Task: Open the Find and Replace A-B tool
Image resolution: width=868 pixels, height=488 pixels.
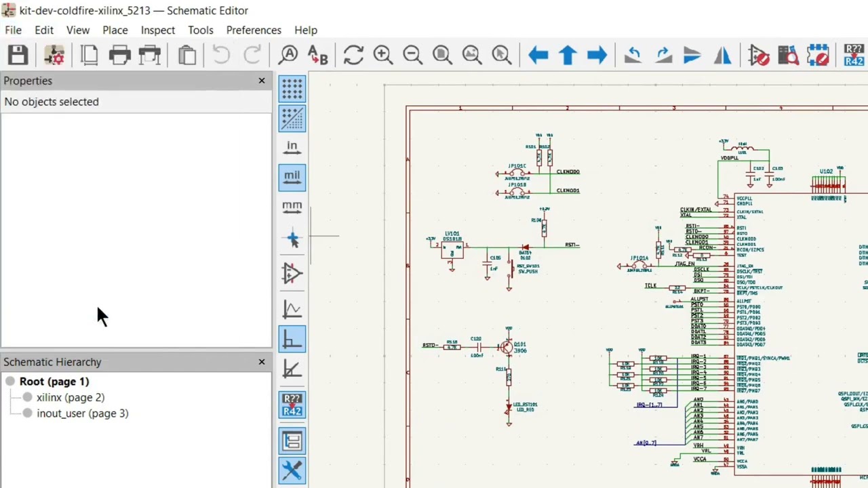Action: [x=317, y=55]
